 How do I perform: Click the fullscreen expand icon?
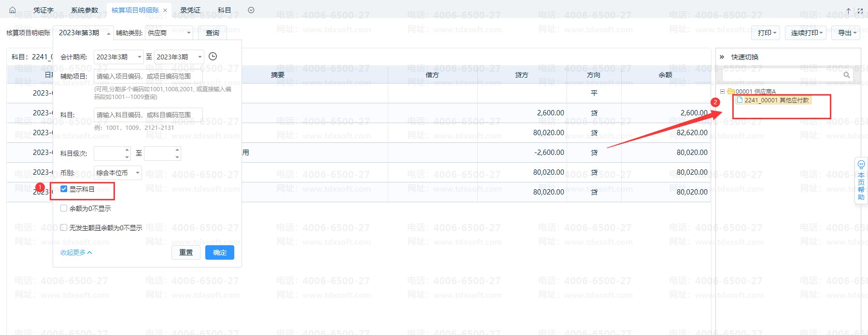[860, 11]
